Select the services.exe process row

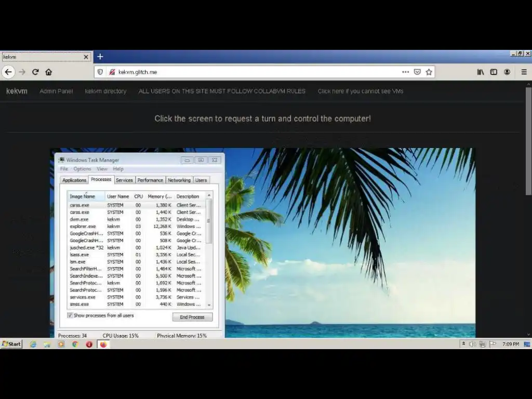(136, 297)
